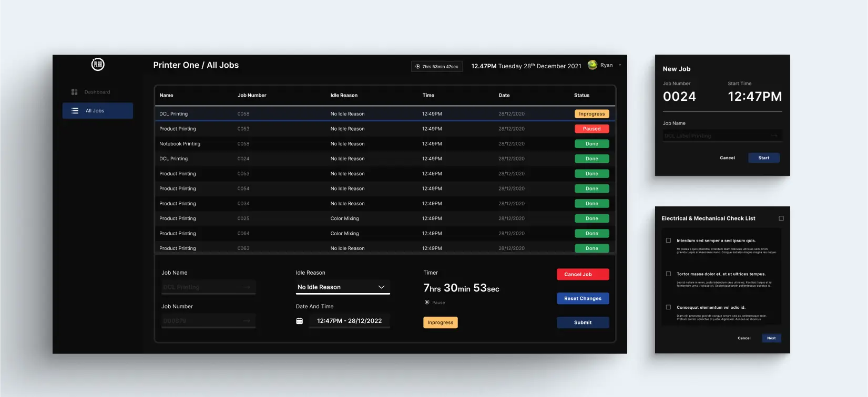Click the Printer One / All Jobs title

pos(196,65)
